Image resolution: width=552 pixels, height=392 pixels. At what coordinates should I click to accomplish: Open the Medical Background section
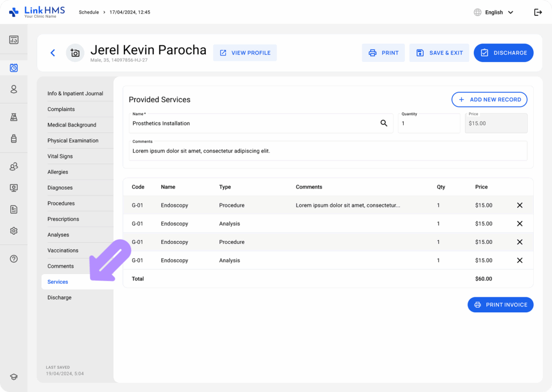click(72, 125)
